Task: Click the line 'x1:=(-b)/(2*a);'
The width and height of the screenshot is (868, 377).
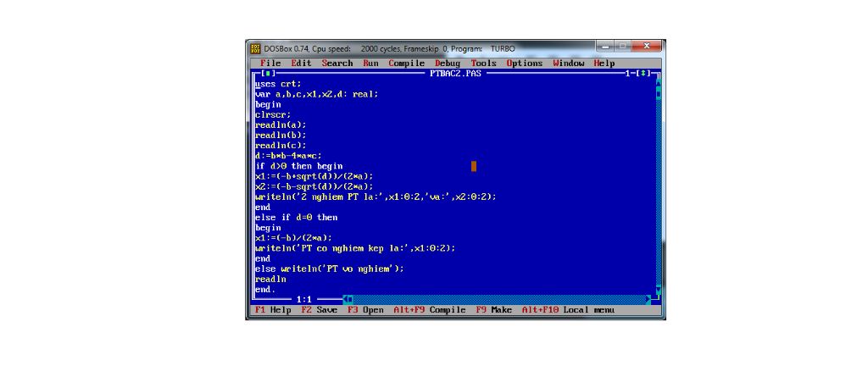Action: 294,238
